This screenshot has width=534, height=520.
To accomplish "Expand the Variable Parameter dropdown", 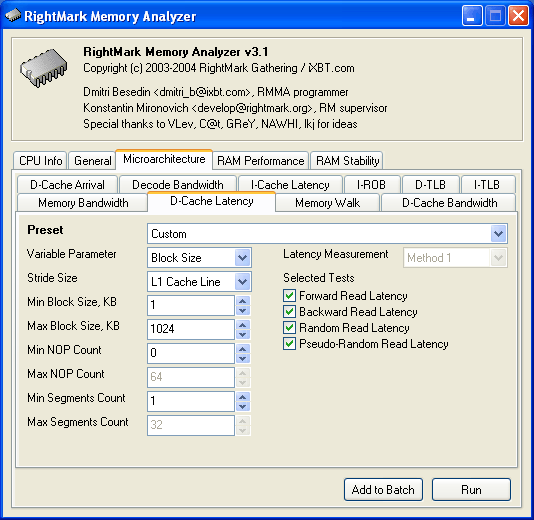I will pyautogui.click(x=242, y=258).
